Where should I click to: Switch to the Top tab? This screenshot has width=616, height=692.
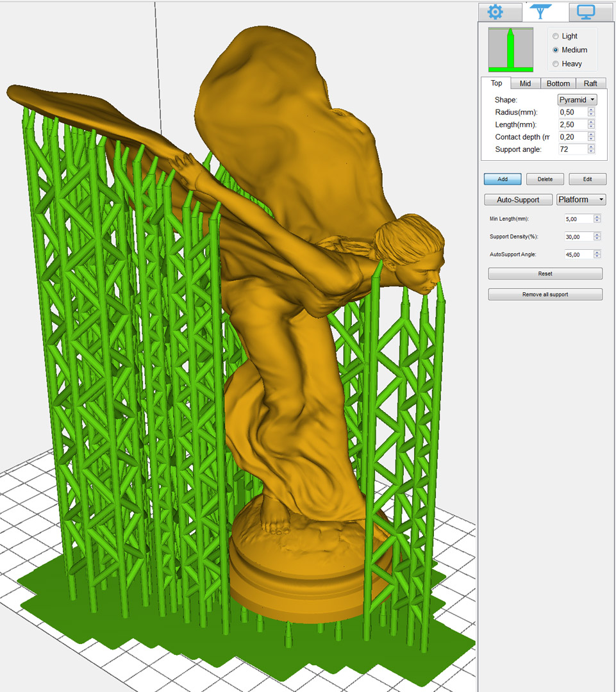[496, 83]
